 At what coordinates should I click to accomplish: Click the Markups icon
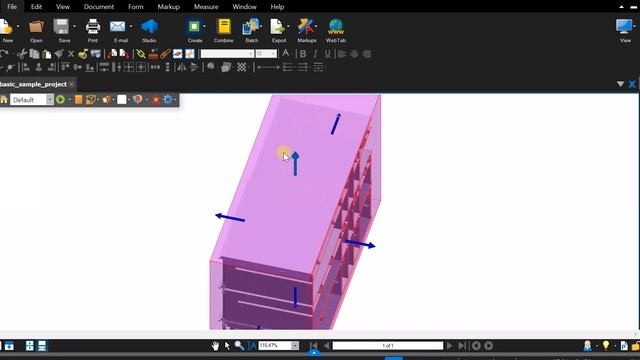[x=305, y=27]
